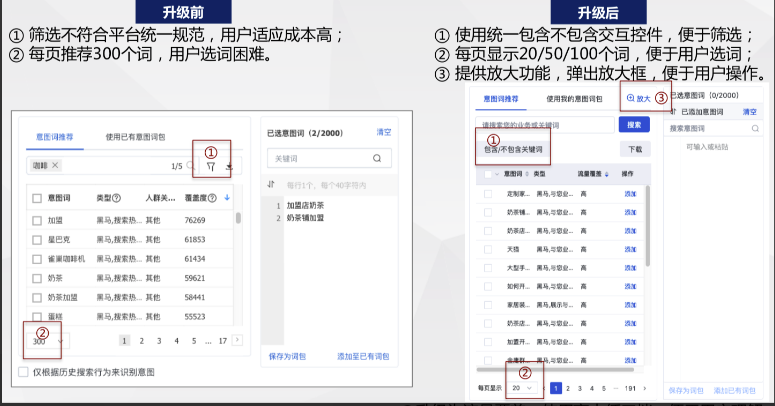Click 清空 link beside 已选意图词 (2/2000)

[x=384, y=132]
